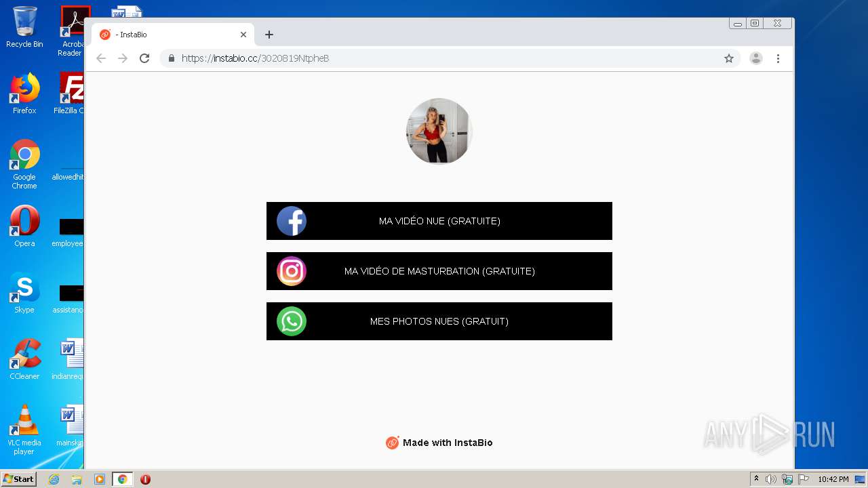Maximize the Chrome window

click(755, 23)
